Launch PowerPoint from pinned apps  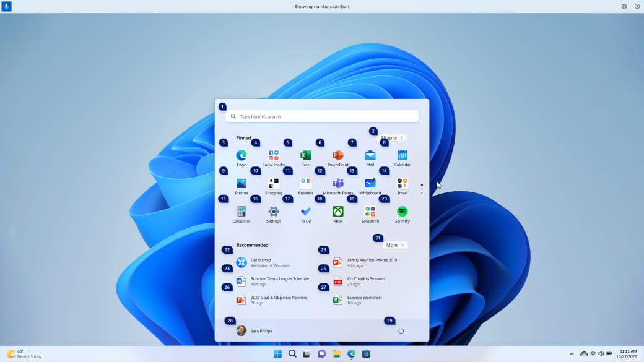coord(338,156)
